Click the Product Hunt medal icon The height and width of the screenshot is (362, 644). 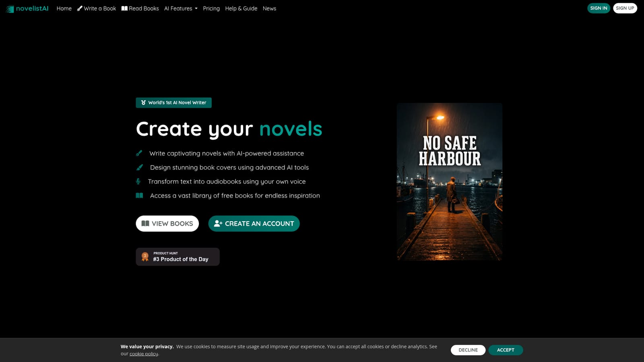(145, 257)
